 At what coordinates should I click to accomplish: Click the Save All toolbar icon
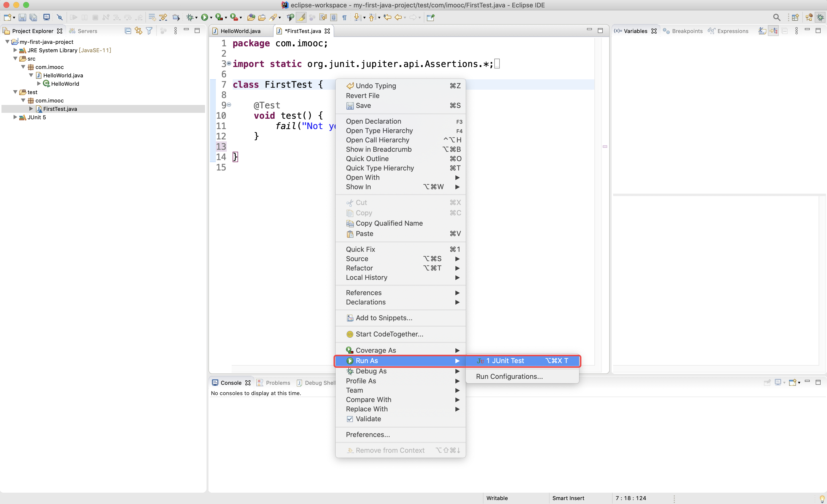click(x=33, y=17)
